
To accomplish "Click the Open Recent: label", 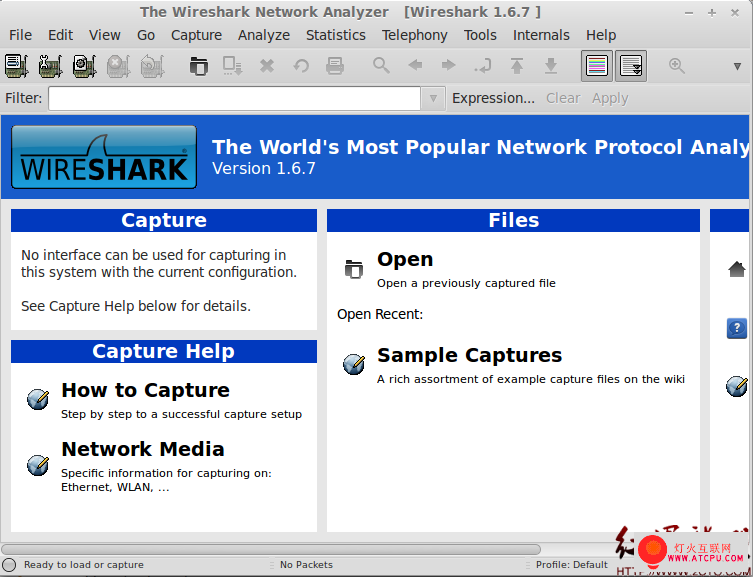I will pyautogui.click(x=380, y=314).
